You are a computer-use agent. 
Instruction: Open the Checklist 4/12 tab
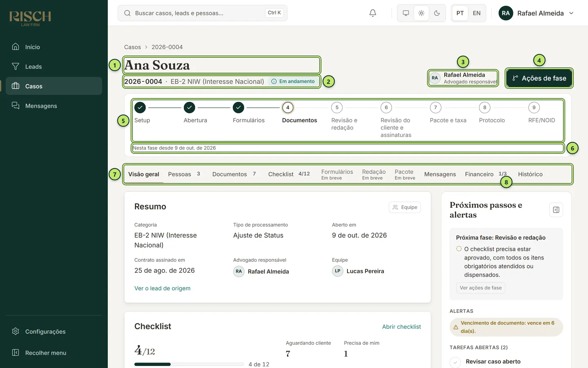point(289,174)
